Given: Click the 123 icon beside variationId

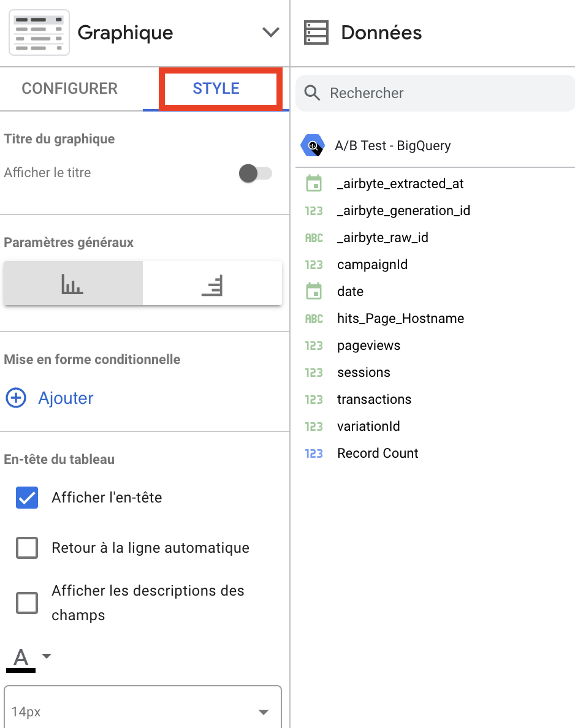Looking at the screenshot, I should tap(314, 427).
